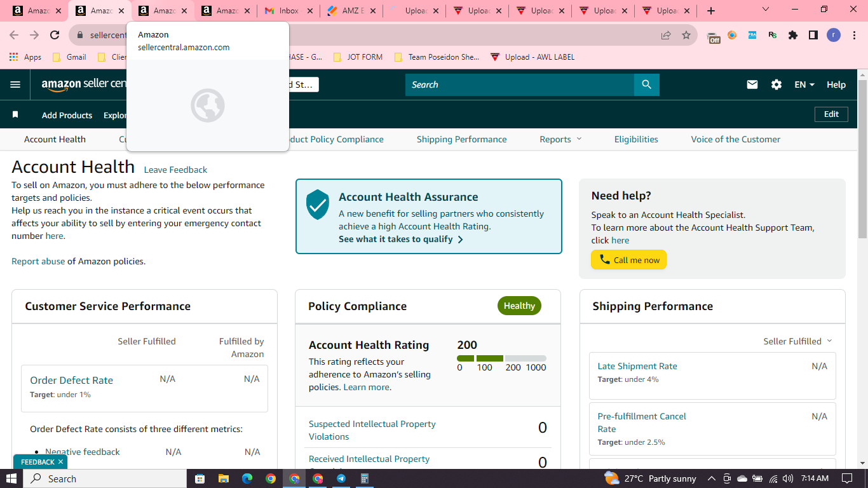
Task: Click the Account Health Rating value 200
Action: [467, 345]
